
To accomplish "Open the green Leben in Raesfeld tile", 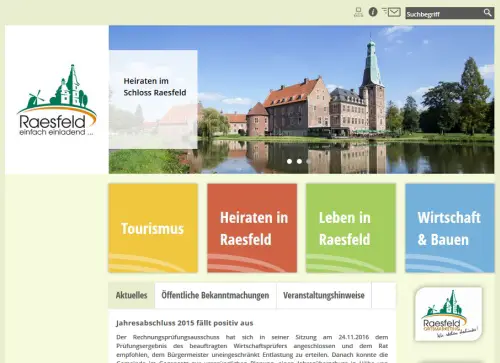I will (x=351, y=228).
